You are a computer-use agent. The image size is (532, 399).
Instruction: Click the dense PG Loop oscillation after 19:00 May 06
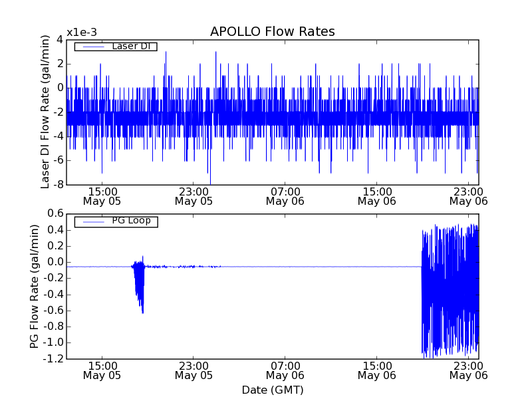click(x=450, y=291)
